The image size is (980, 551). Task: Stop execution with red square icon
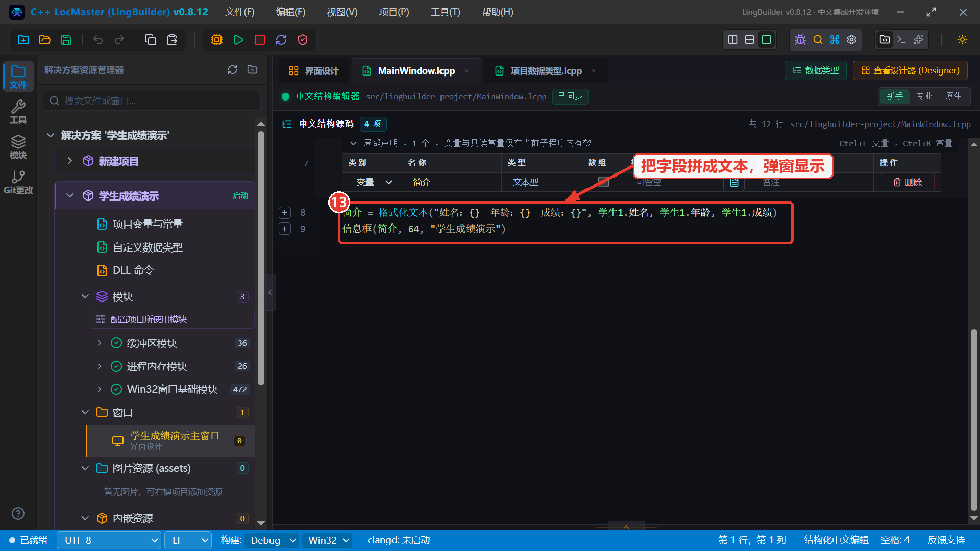(260, 40)
